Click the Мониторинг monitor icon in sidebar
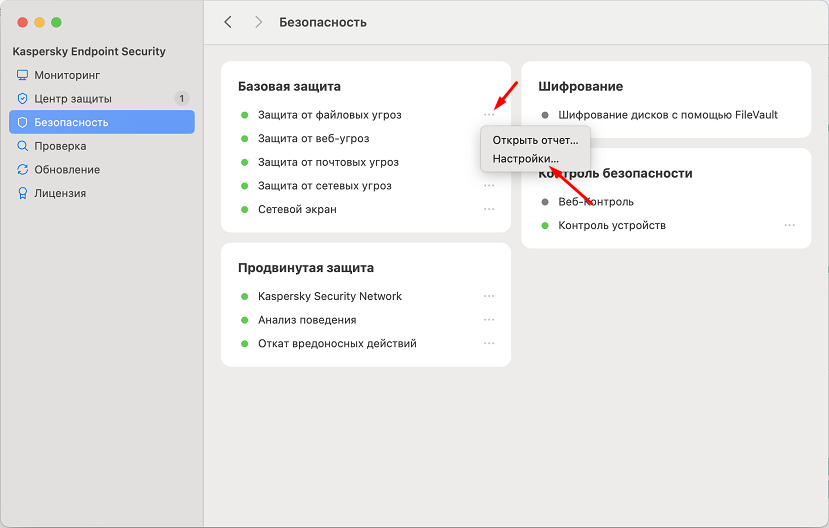The width and height of the screenshot is (829, 528). (23, 75)
